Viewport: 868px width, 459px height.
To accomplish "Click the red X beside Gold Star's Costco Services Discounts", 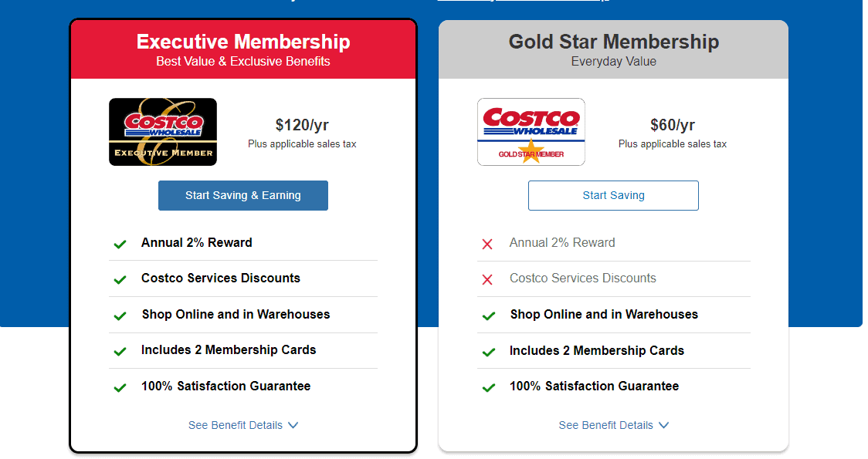I will tap(488, 278).
